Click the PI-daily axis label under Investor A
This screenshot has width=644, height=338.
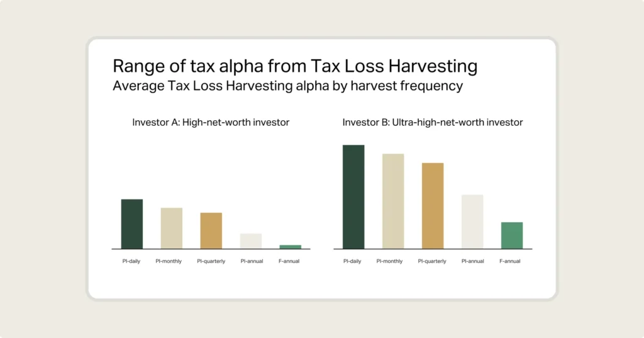point(131,261)
